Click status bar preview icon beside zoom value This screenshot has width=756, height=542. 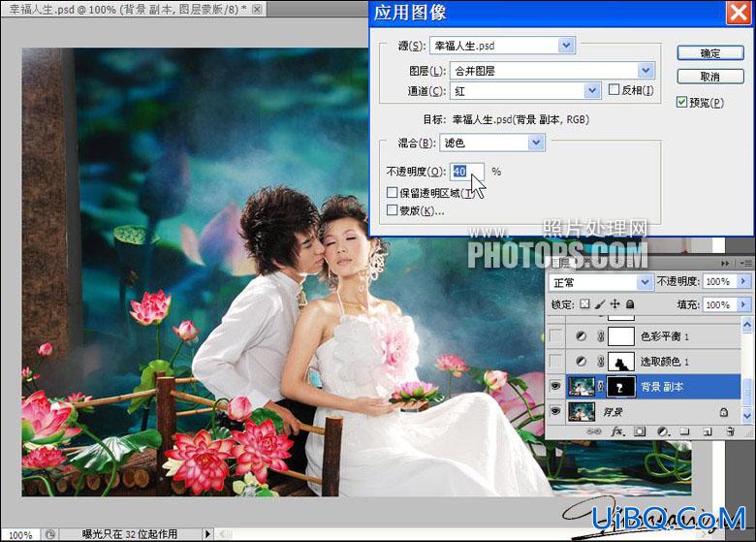point(50,534)
